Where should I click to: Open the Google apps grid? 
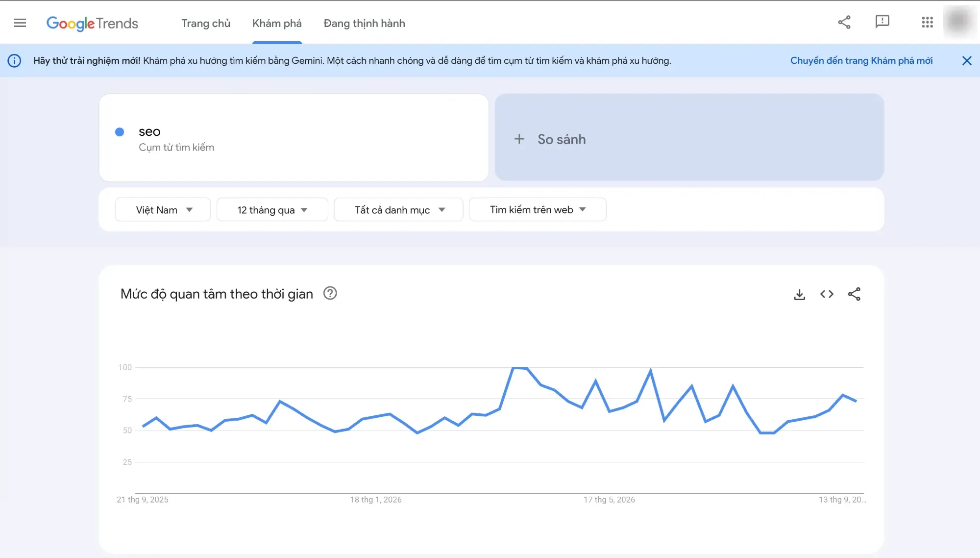click(927, 22)
